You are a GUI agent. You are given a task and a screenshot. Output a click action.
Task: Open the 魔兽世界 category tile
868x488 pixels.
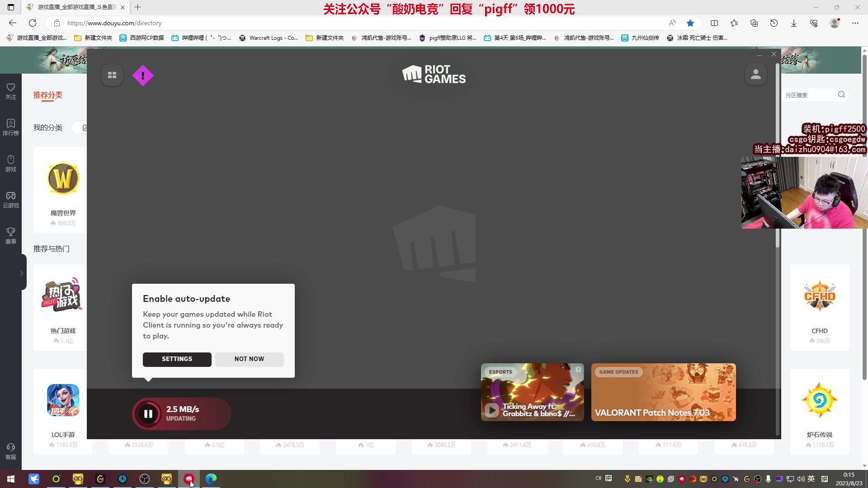pyautogui.click(x=63, y=190)
